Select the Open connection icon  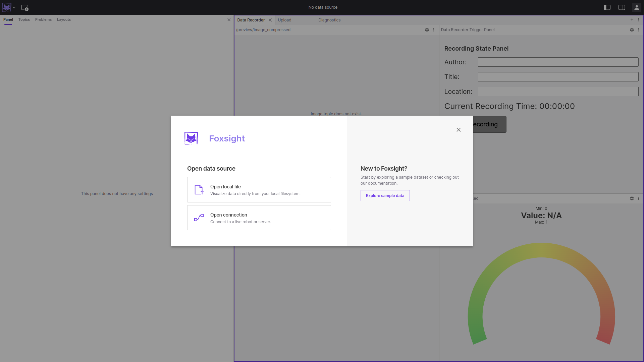coord(199,218)
